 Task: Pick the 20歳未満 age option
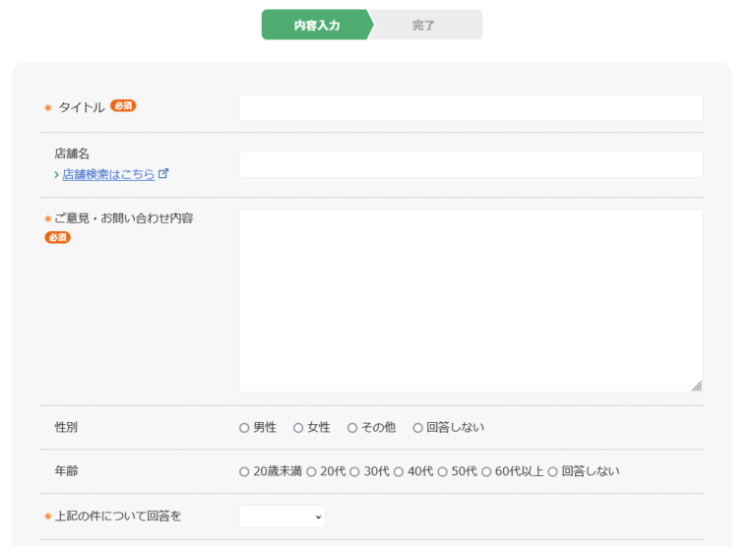click(x=244, y=472)
